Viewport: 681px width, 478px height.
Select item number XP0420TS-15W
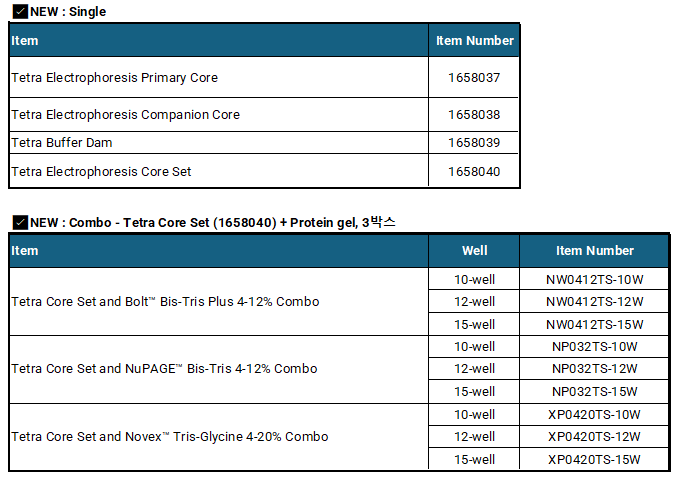pos(594,459)
